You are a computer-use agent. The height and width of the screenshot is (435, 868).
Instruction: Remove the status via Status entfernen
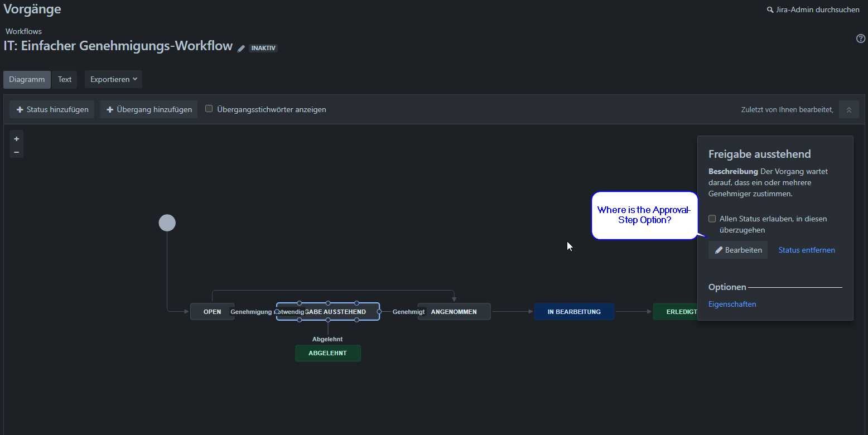[806, 250]
